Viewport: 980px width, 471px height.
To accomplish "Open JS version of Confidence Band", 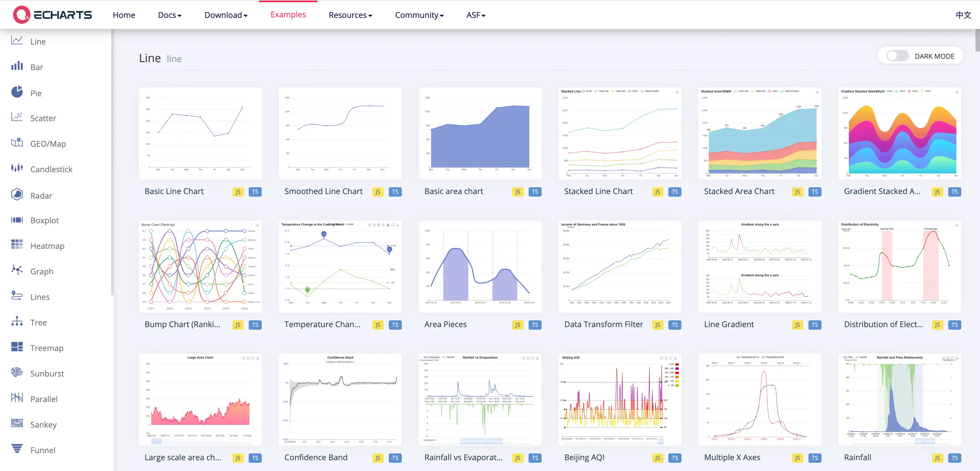I will pos(378,458).
